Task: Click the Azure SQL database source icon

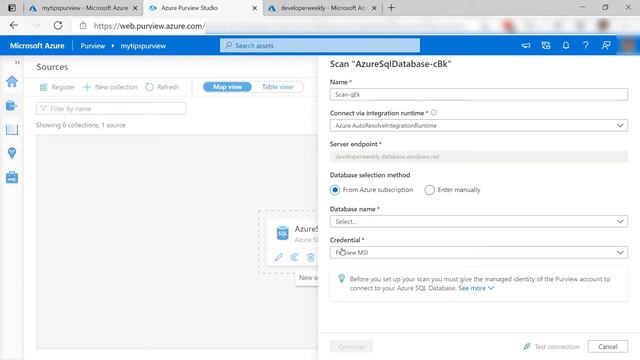Action: pyautogui.click(x=282, y=233)
